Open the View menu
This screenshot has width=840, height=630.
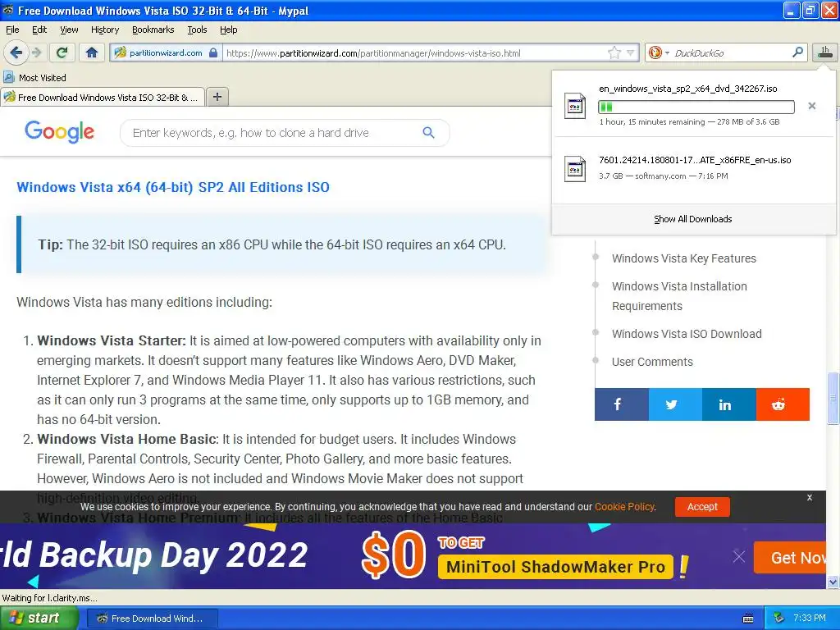coord(69,30)
